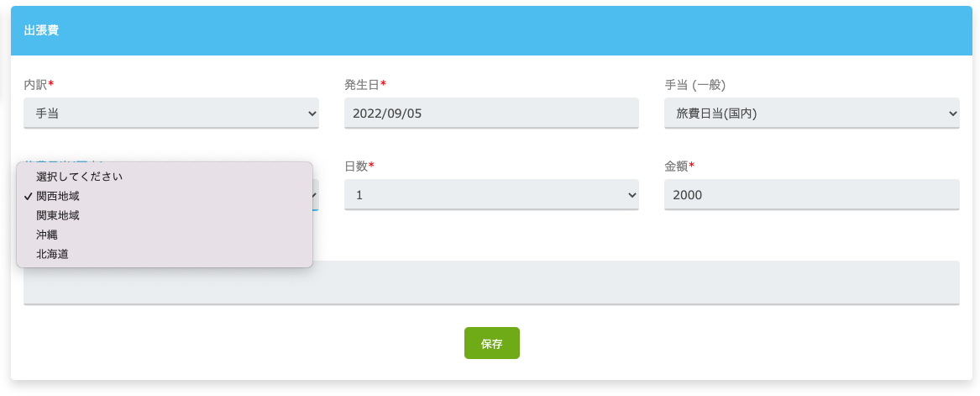The width and height of the screenshot is (980, 396).
Task: Click the 出張費 header title
Action: tap(41, 30)
